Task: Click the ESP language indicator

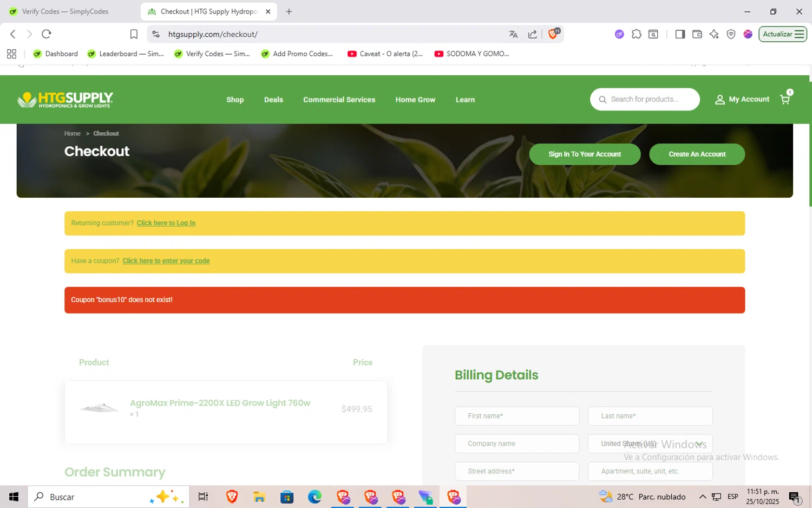Action: (x=733, y=497)
